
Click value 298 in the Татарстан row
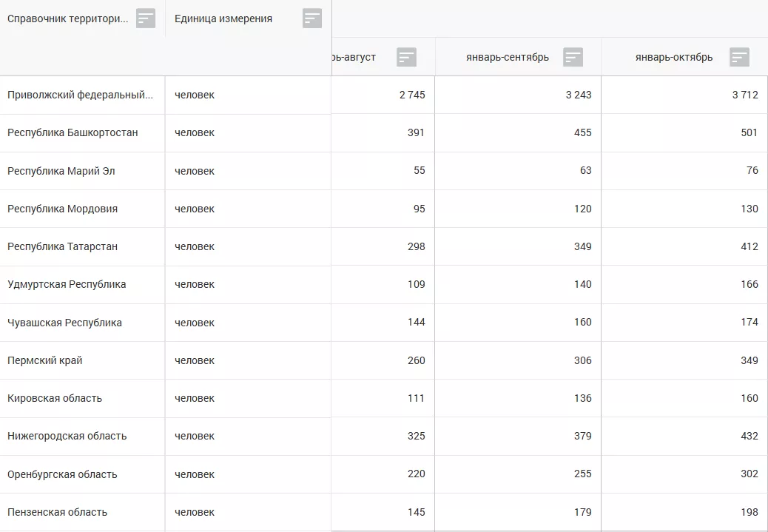click(x=416, y=246)
